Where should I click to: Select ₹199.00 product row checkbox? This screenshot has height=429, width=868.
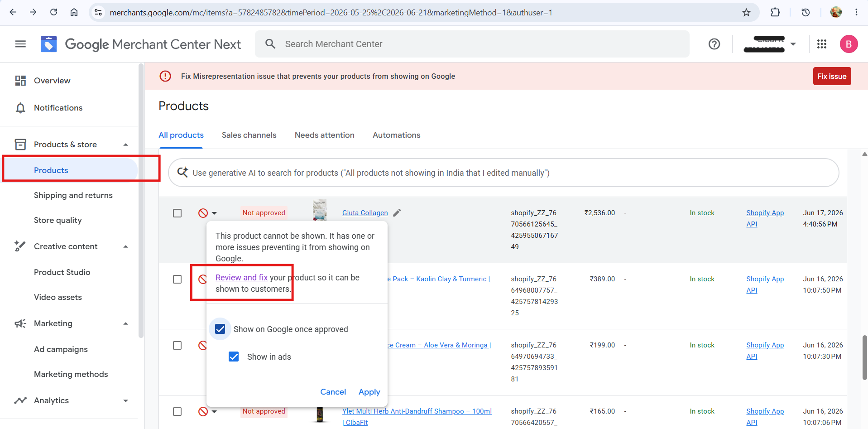(177, 345)
